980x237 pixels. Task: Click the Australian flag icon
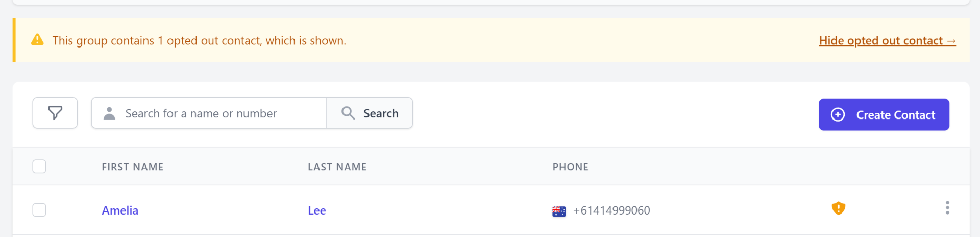(559, 211)
